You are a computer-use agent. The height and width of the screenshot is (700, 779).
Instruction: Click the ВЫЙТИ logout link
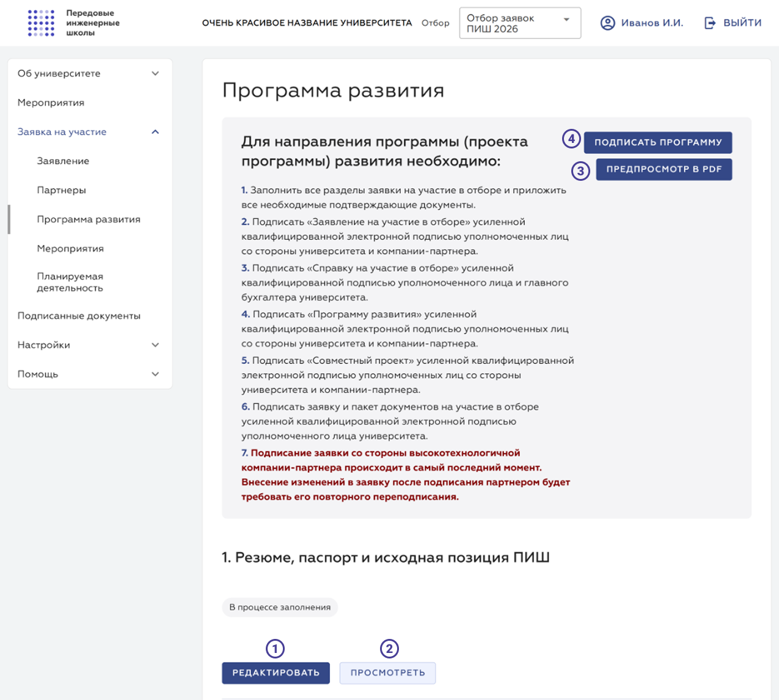(742, 23)
